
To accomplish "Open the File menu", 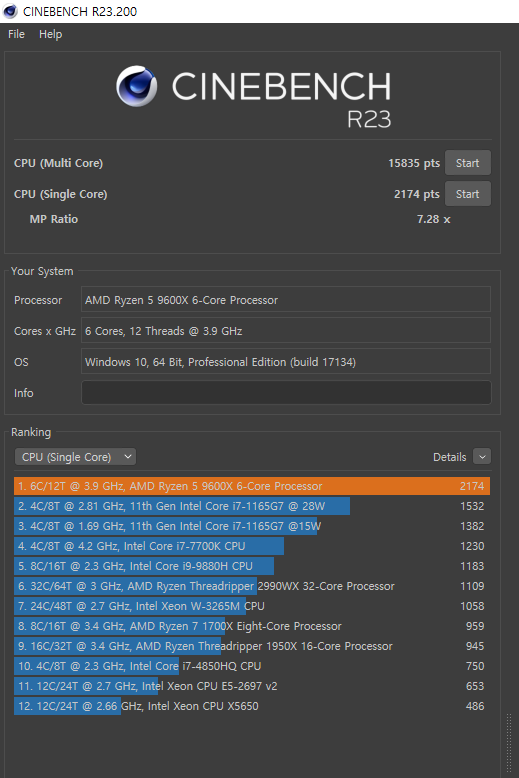I will pos(16,34).
